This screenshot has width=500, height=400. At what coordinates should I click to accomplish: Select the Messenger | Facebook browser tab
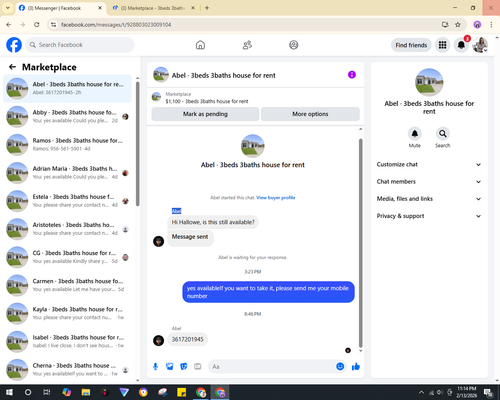pos(60,8)
